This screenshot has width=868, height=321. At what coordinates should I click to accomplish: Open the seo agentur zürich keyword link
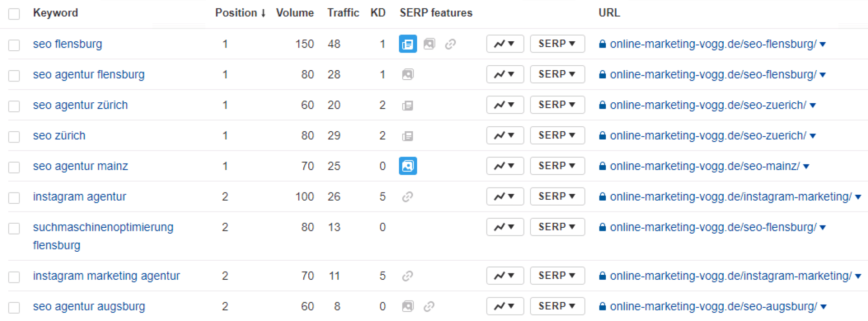pos(80,105)
